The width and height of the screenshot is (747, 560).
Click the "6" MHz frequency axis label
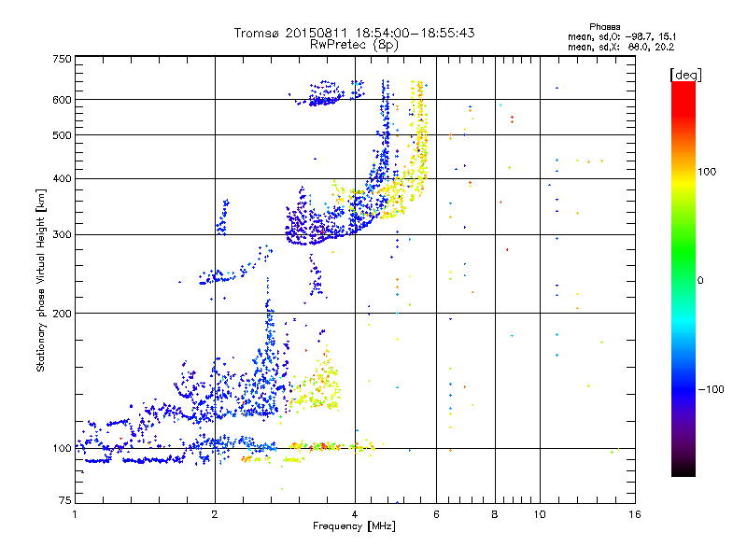pyautogui.click(x=436, y=514)
